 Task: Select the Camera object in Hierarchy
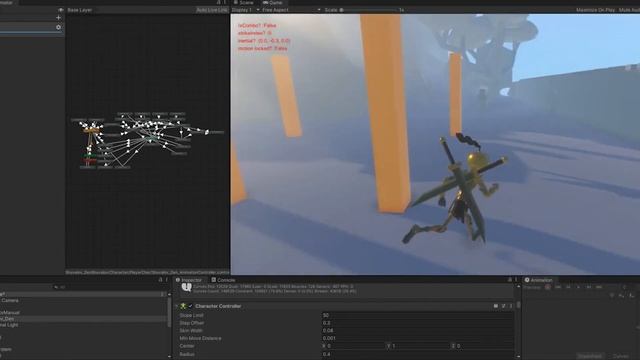[9, 300]
